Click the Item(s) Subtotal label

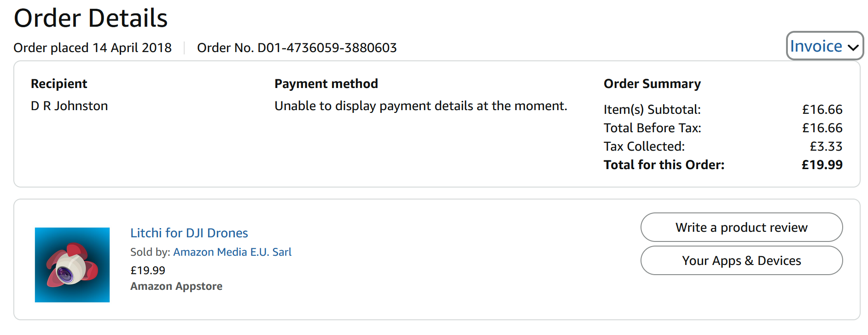tap(652, 110)
